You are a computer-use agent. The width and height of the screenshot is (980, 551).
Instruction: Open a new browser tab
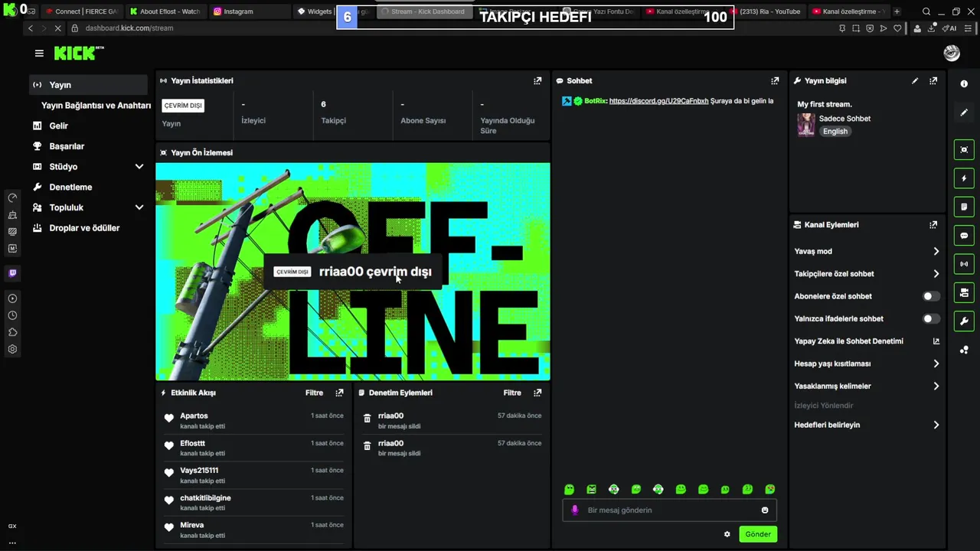[897, 11]
